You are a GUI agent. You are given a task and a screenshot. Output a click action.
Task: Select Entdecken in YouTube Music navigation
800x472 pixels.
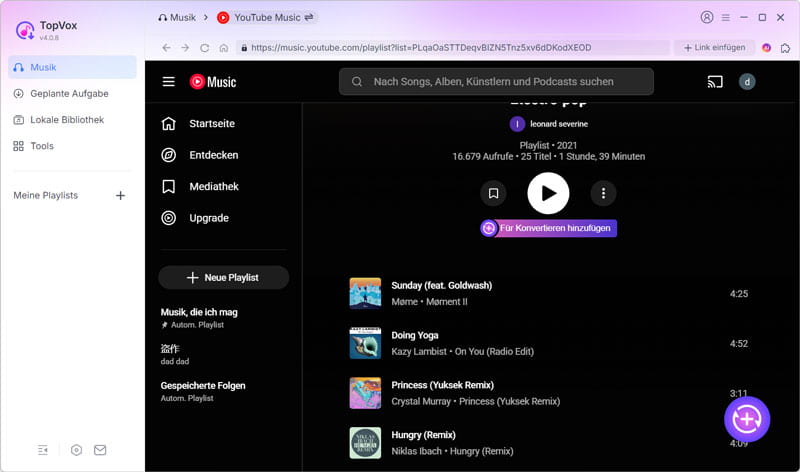[x=213, y=155]
